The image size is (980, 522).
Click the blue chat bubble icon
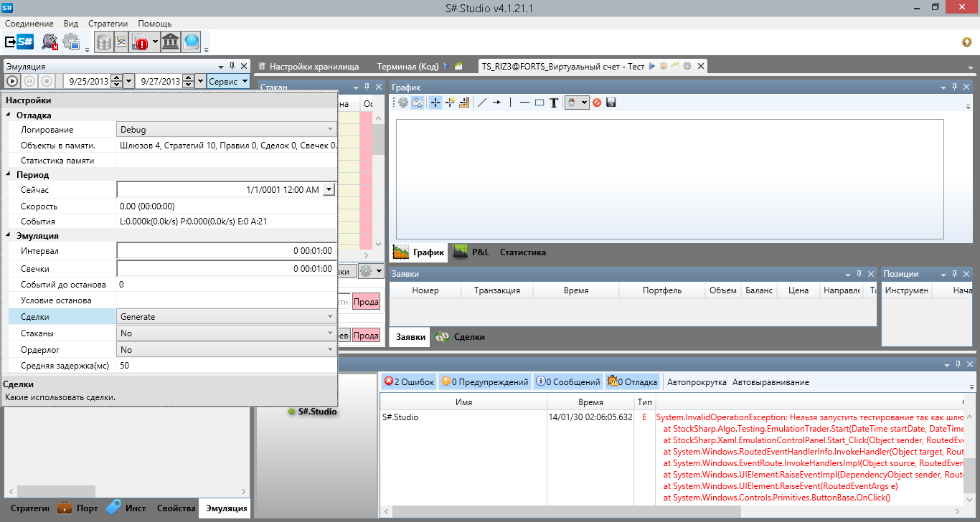(190, 42)
